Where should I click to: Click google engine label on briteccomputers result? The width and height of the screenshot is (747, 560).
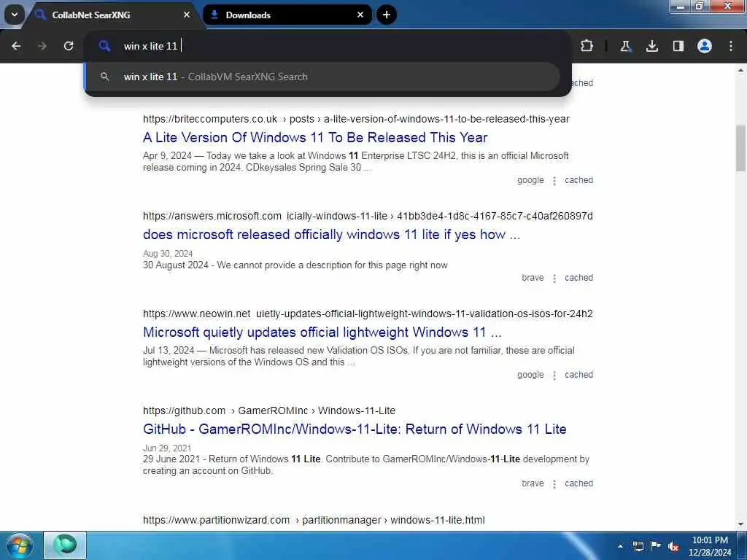(530, 180)
